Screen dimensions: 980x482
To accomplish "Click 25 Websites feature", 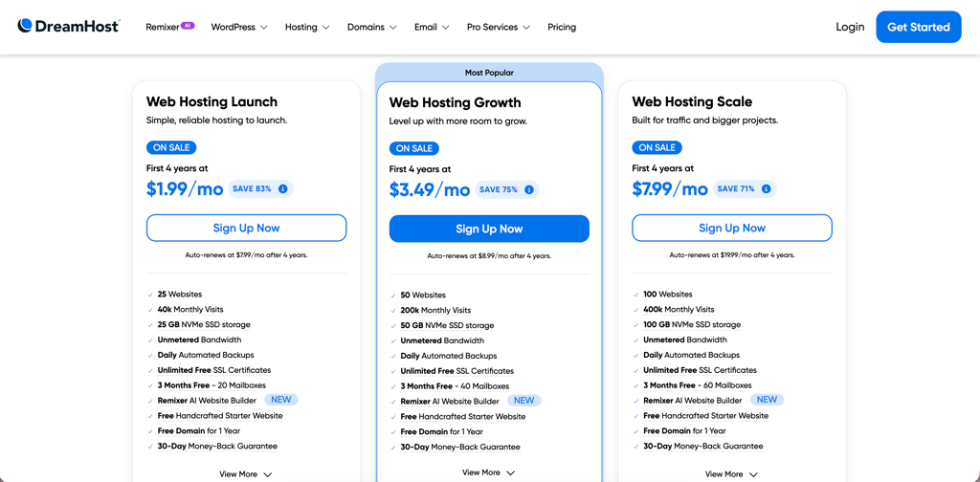I will [179, 294].
